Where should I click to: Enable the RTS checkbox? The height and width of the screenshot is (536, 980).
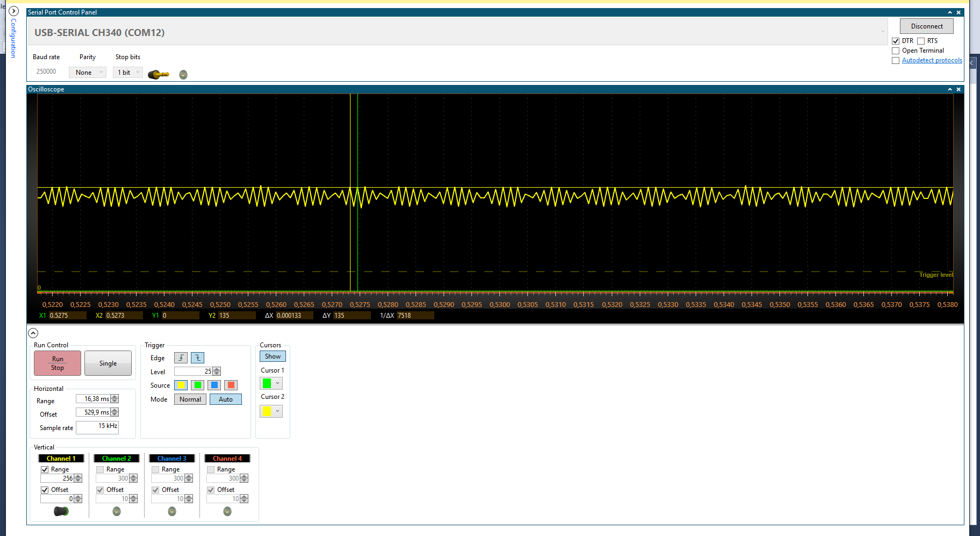[921, 41]
